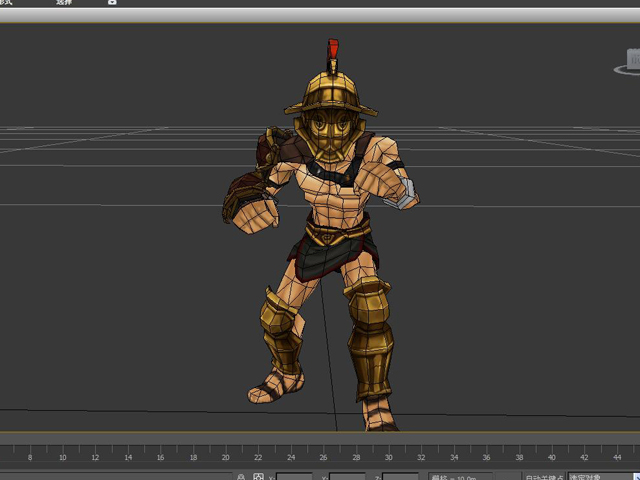Click the Z coordinate input field
This screenshot has width=640, height=480.
[x=400, y=477]
